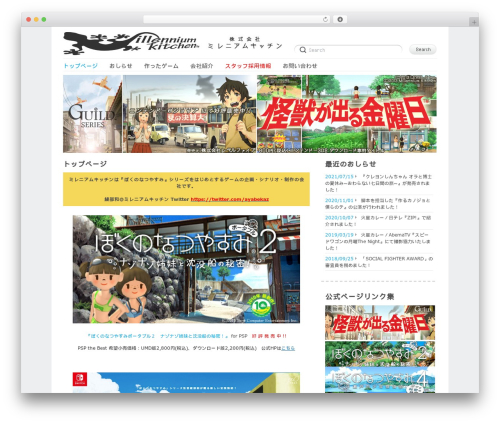
Task: Click the green macOS fullscreen dot
Action: point(44,19)
